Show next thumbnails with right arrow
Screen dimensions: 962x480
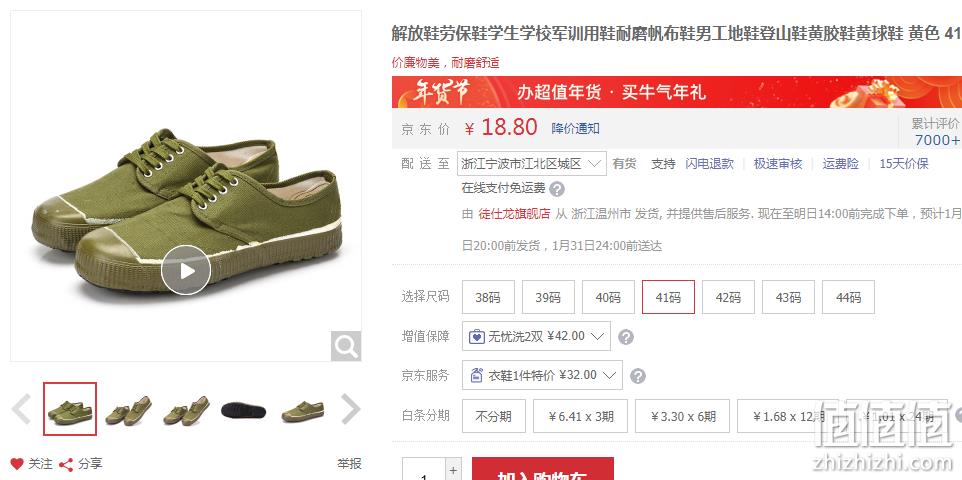350,409
